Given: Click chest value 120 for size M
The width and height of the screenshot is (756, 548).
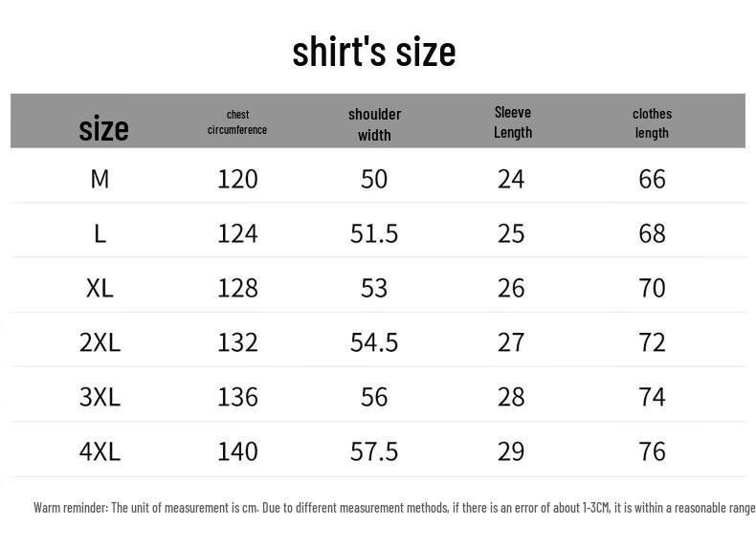Looking at the screenshot, I should [x=237, y=179].
